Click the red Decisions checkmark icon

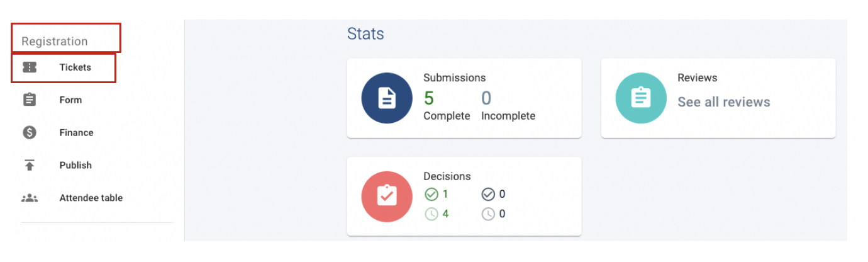tap(387, 196)
